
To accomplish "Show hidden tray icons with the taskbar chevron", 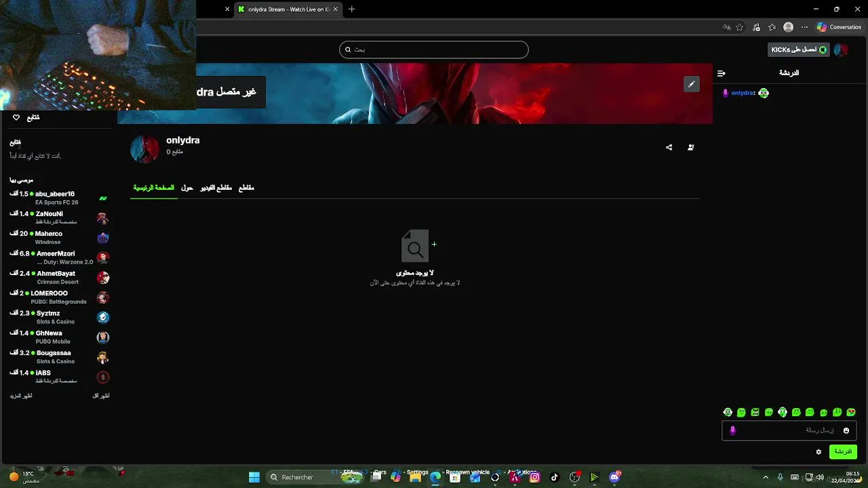I will 766,477.
